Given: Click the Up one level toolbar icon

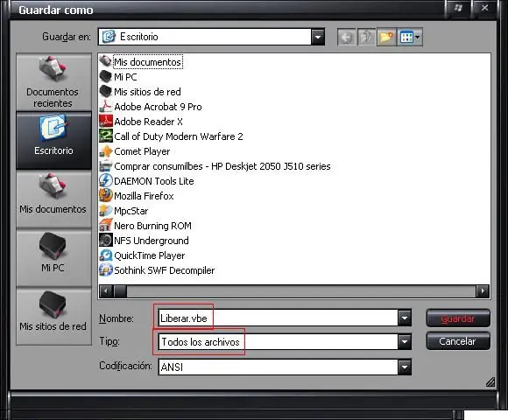Looking at the screenshot, I should click(x=366, y=38).
